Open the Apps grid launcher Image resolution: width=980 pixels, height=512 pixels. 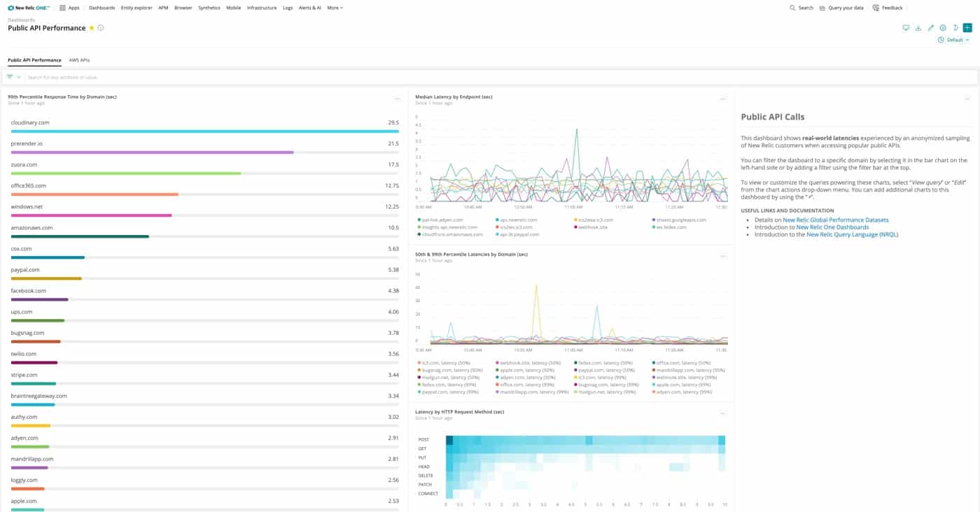[x=69, y=8]
